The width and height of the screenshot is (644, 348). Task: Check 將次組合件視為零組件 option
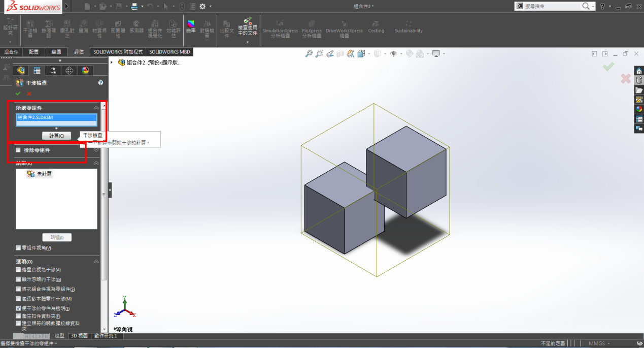(18, 289)
